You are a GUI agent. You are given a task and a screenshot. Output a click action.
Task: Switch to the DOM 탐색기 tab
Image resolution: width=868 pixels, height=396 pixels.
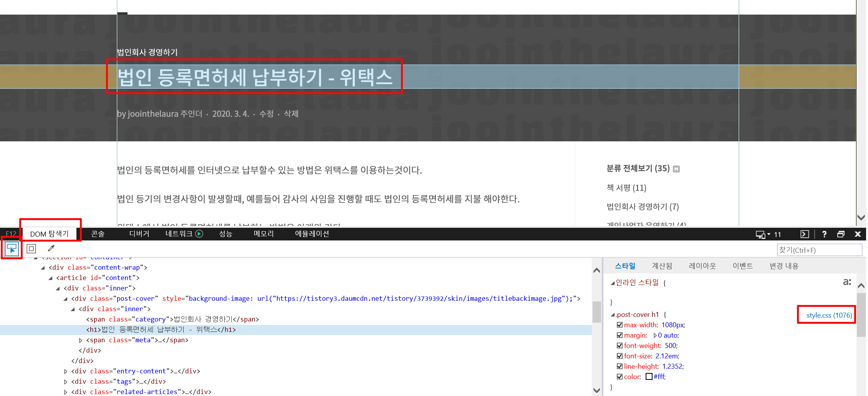click(50, 234)
